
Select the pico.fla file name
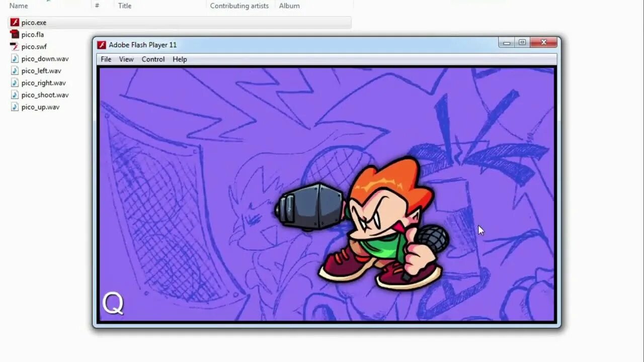[33, 35]
